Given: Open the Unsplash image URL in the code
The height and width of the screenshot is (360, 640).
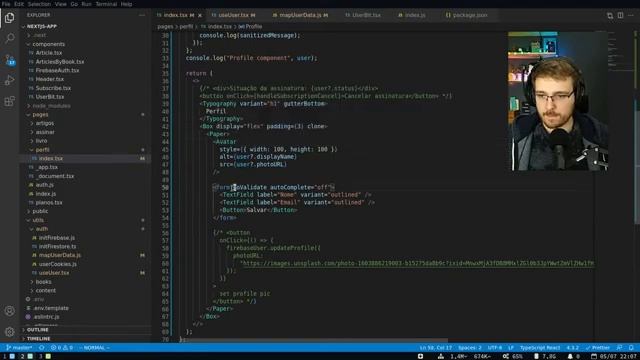Looking at the screenshot, I should (418, 264).
